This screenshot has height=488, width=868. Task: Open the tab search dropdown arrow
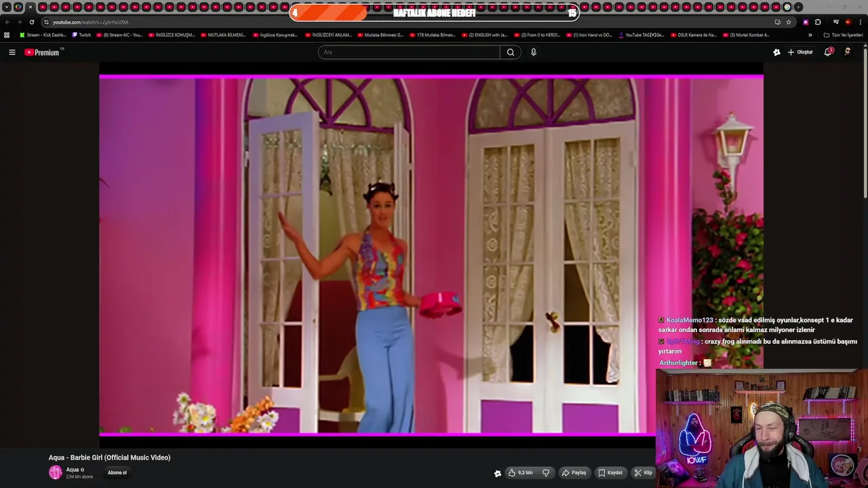click(7, 7)
